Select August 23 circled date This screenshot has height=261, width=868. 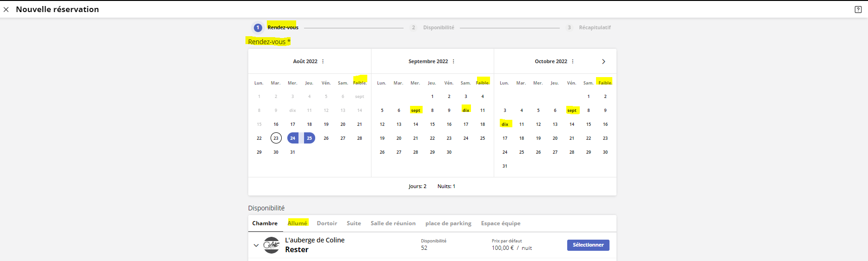pyautogui.click(x=276, y=138)
